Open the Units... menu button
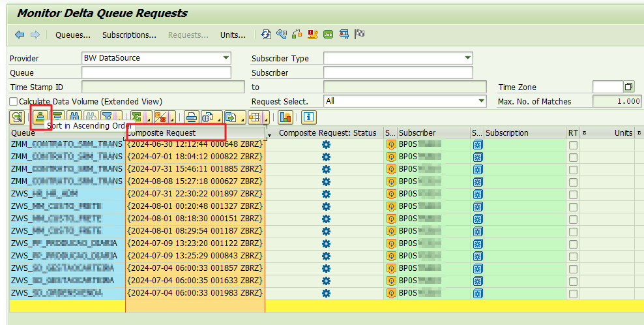 [233, 35]
